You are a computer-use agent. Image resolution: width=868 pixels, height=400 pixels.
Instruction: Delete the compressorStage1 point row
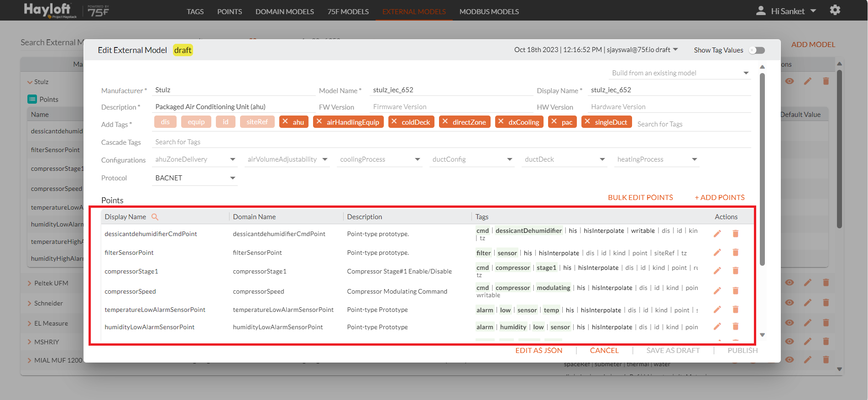[736, 271]
